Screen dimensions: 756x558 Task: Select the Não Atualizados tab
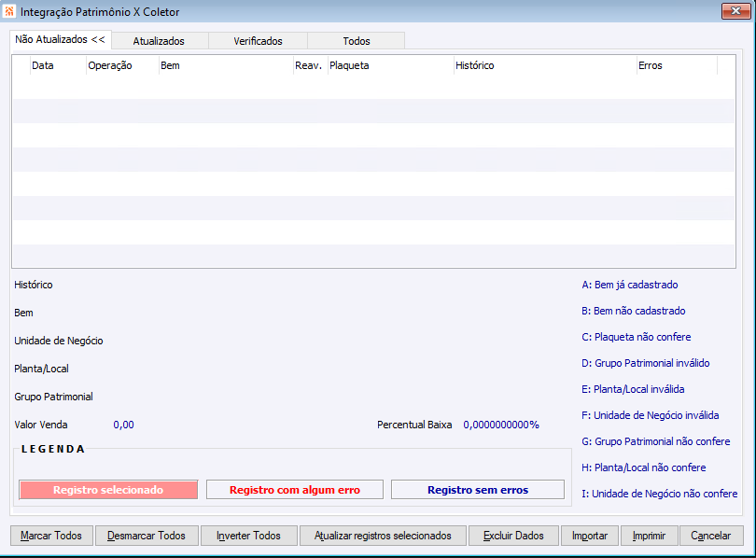coord(61,39)
